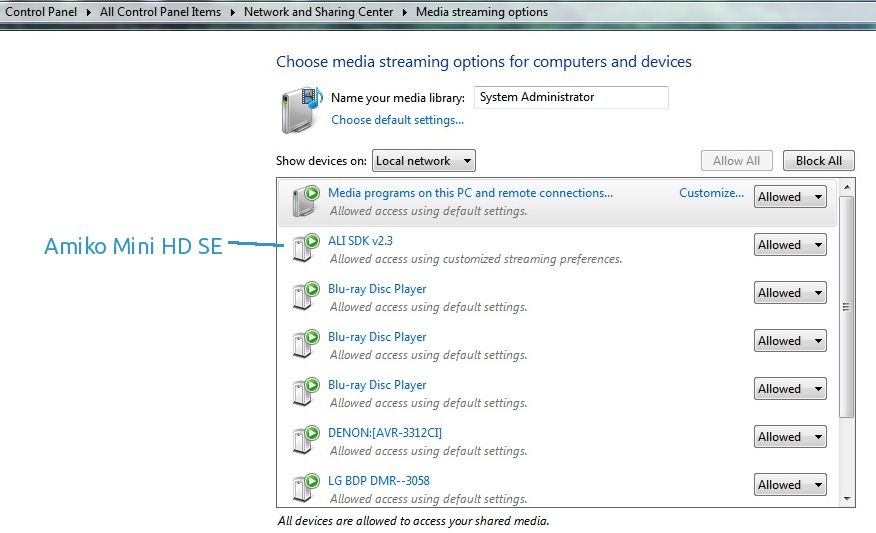Open Allowed dropdown for ALI SDK v2.3
The width and height of the screenshot is (876, 533).
click(789, 245)
